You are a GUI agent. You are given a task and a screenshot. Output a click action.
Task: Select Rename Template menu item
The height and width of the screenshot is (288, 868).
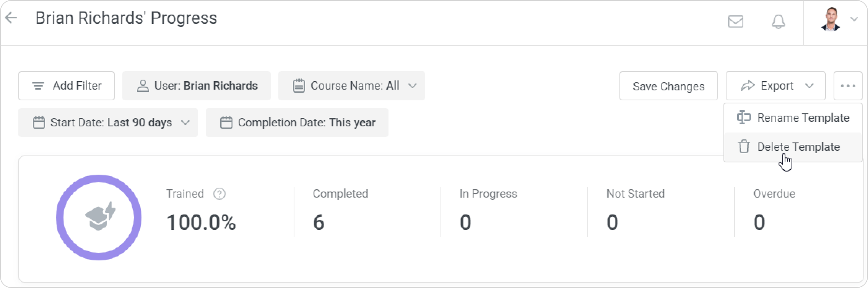pos(803,118)
